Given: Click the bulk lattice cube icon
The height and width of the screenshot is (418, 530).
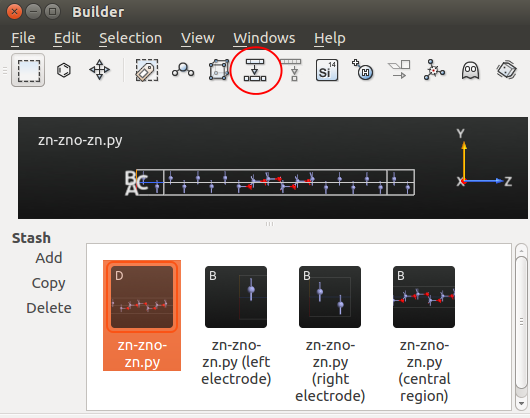Looking at the screenshot, I should pyautogui.click(x=219, y=70).
